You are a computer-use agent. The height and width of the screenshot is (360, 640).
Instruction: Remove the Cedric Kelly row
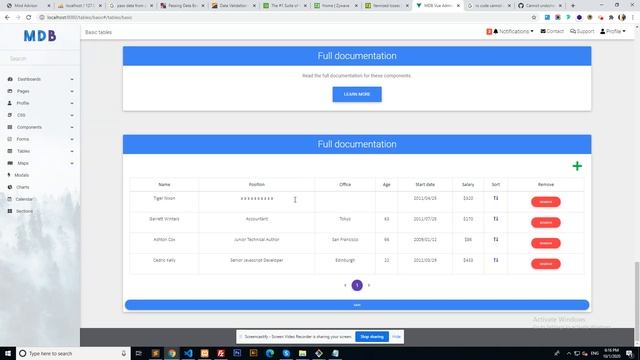pos(546,264)
